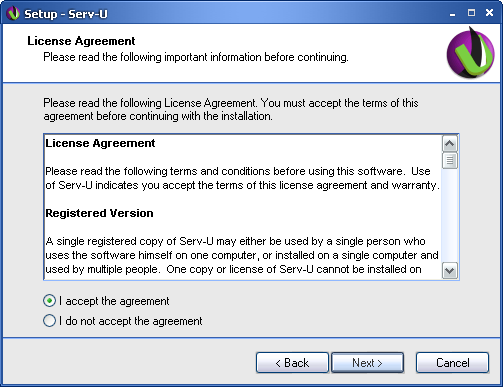Click the license text scroll down arrow
The height and width of the screenshot is (387, 503).
pos(449,270)
